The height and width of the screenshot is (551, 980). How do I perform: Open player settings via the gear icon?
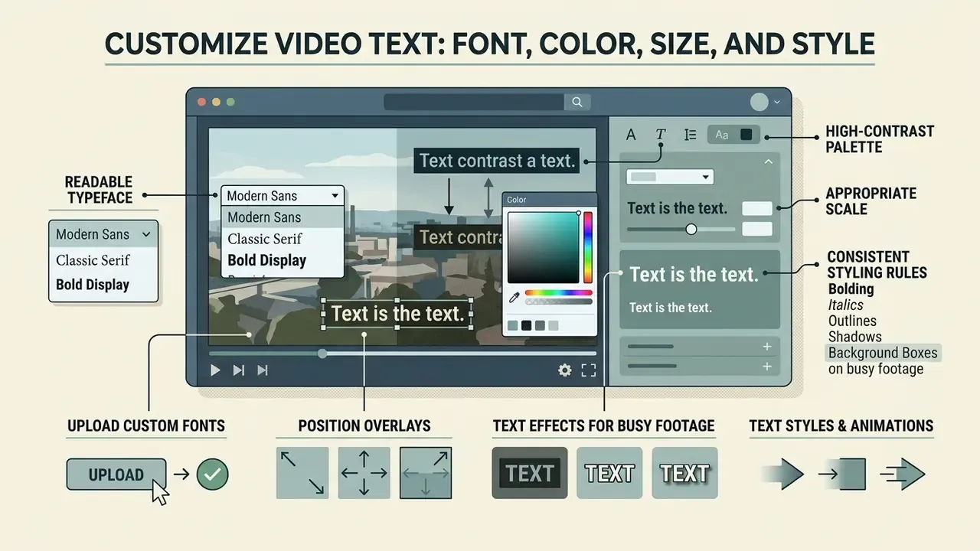tap(564, 370)
